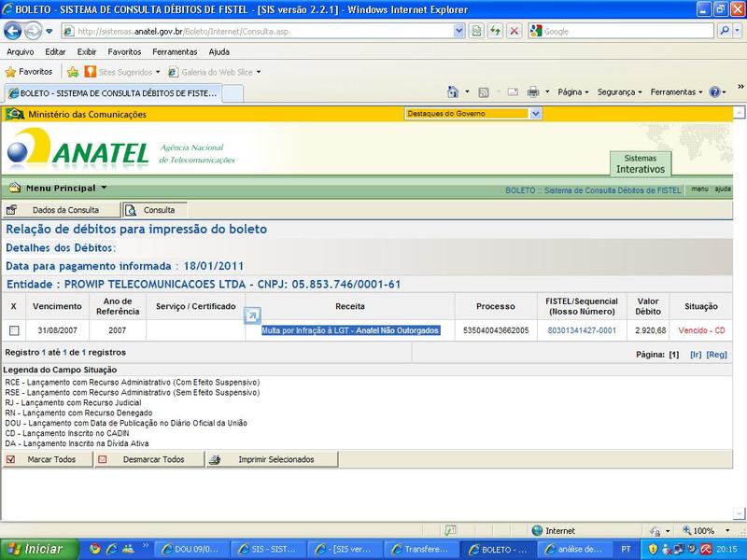This screenshot has height=560, width=747.
Task: Open search provider options dropdown arrow
Action: [x=737, y=32]
